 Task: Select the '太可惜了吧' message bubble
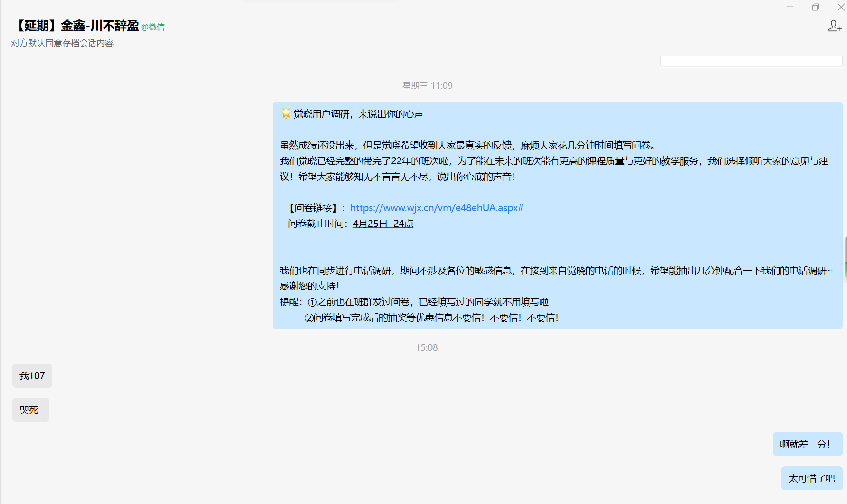[812, 478]
